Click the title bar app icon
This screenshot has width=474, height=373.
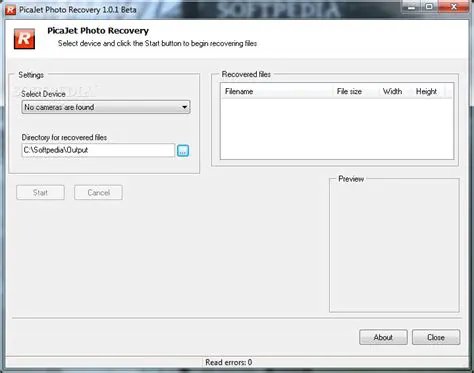click(11, 10)
